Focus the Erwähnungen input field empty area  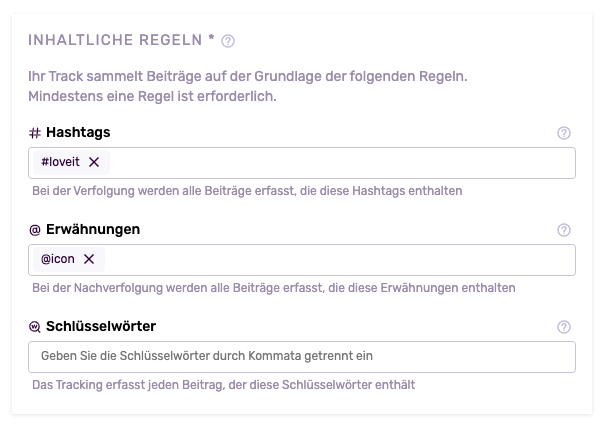(340, 260)
